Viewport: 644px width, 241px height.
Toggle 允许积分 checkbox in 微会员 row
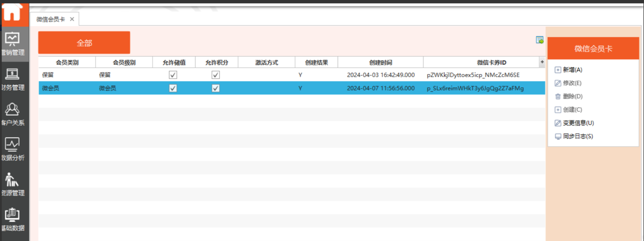click(215, 88)
